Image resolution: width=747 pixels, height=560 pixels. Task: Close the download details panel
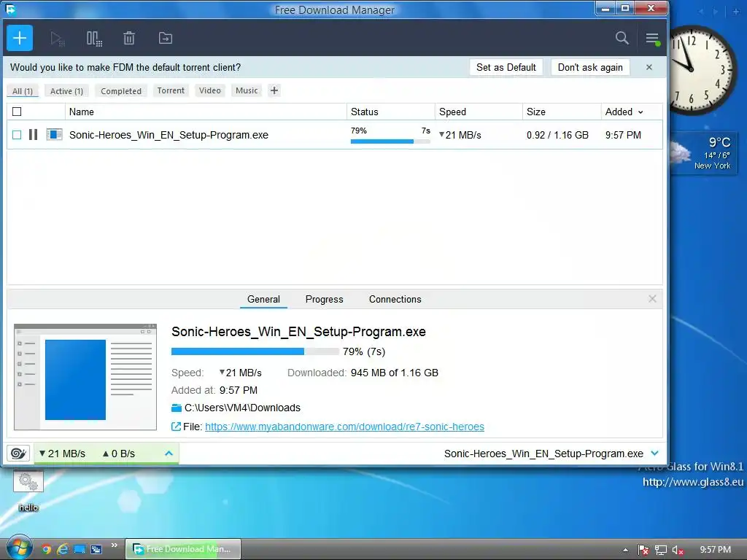652,298
